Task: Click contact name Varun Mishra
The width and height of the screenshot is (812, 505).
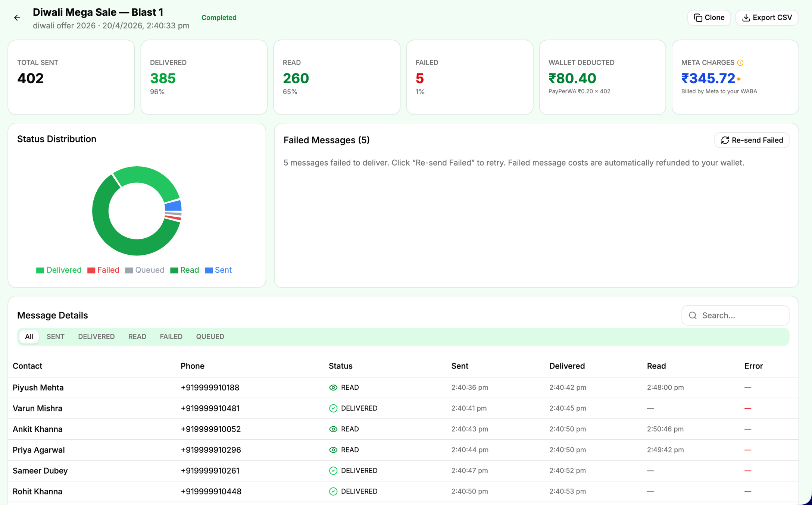Action: (37, 408)
